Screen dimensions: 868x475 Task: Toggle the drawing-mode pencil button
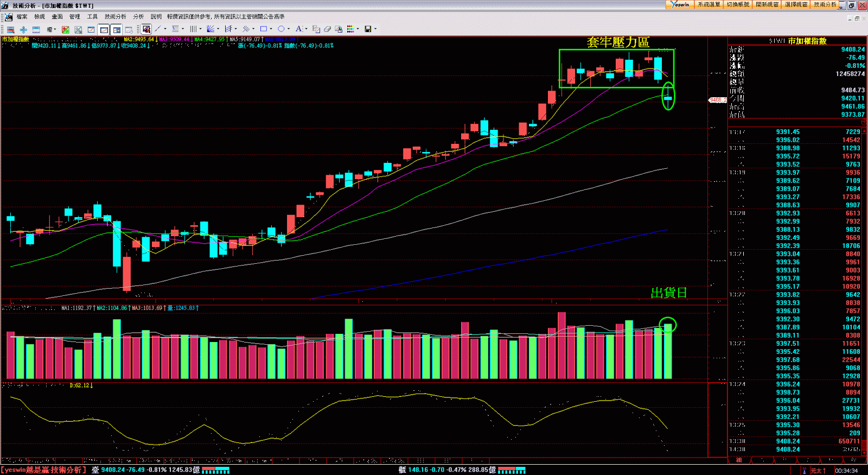point(146,29)
